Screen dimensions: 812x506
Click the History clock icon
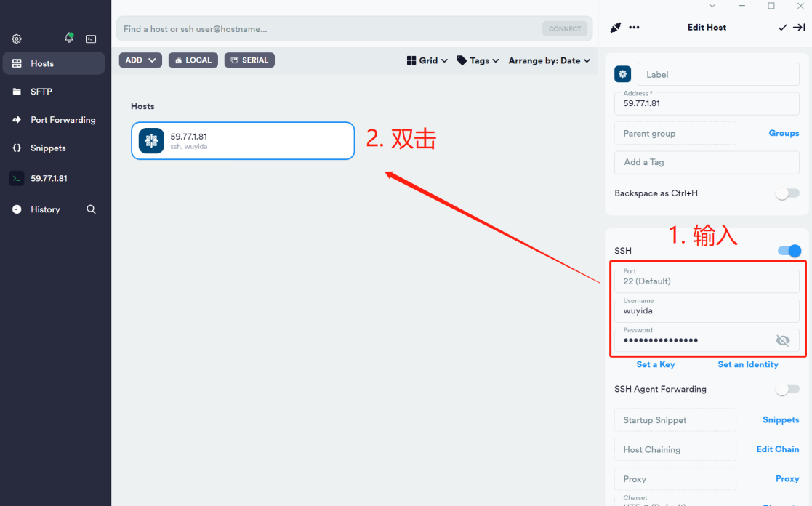click(x=17, y=209)
